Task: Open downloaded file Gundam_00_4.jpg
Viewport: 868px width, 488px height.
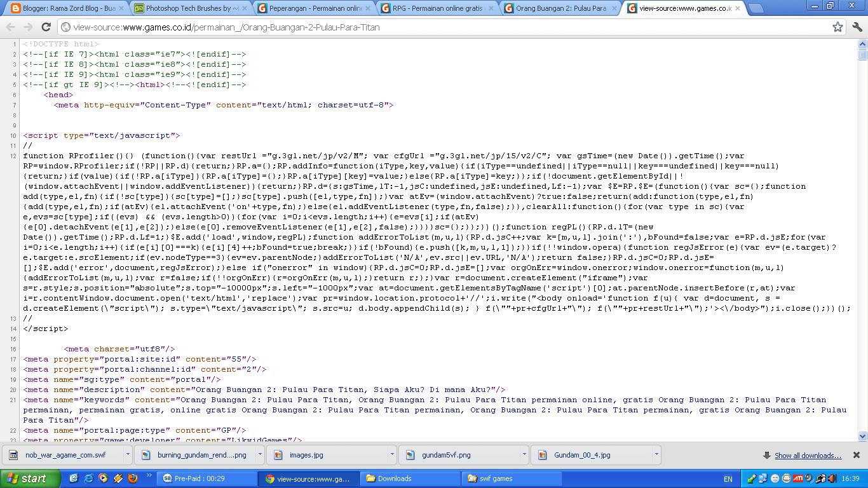Action: point(592,455)
